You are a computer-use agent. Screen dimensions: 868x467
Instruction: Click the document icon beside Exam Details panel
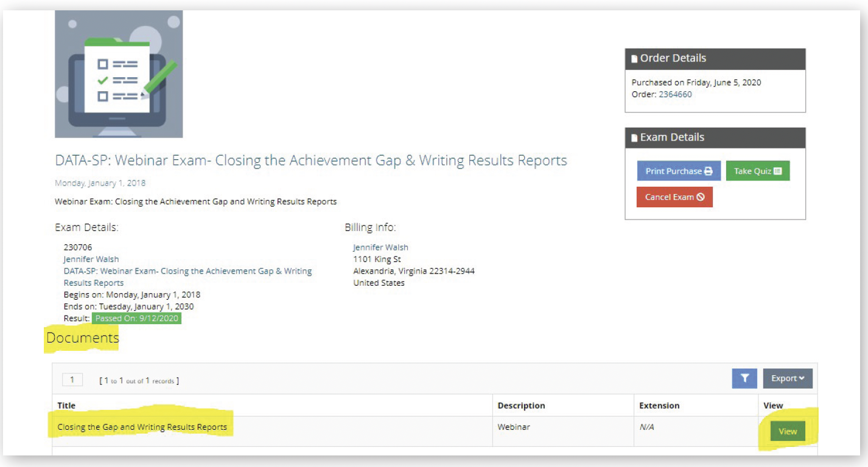[634, 138]
